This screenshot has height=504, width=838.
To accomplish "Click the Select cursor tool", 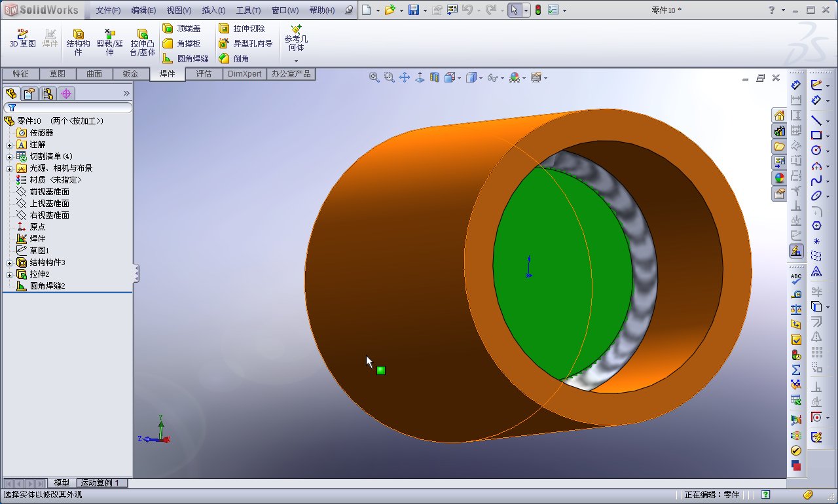I will point(515,10).
